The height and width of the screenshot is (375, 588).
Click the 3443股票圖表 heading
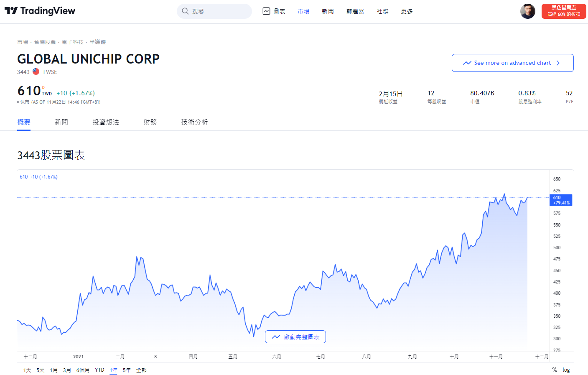[51, 155]
